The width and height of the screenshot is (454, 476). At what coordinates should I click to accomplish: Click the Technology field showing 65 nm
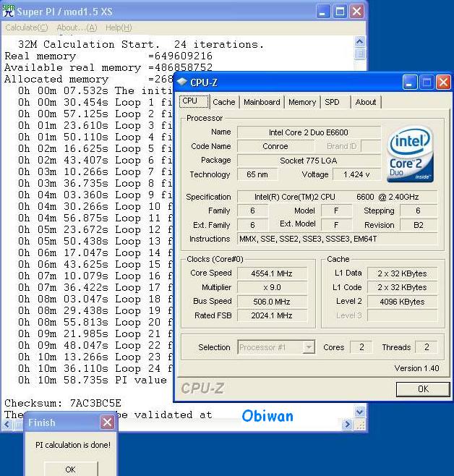click(x=257, y=174)
